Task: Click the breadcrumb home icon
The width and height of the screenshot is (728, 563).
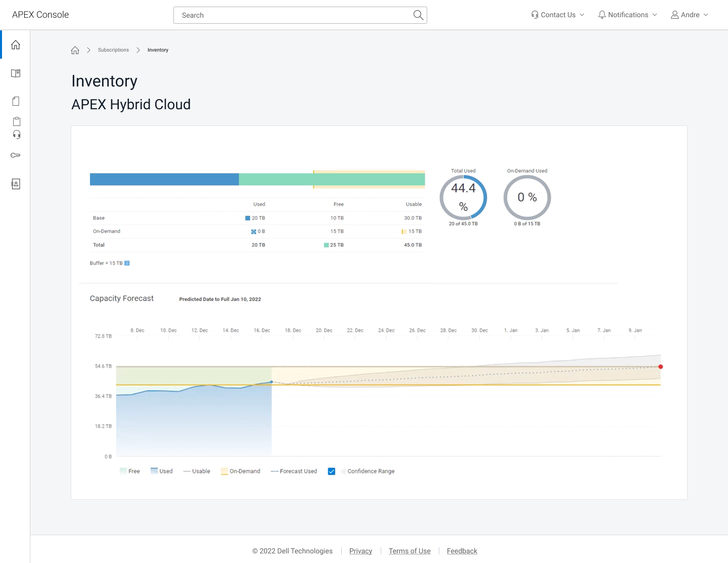Action: 75,50
